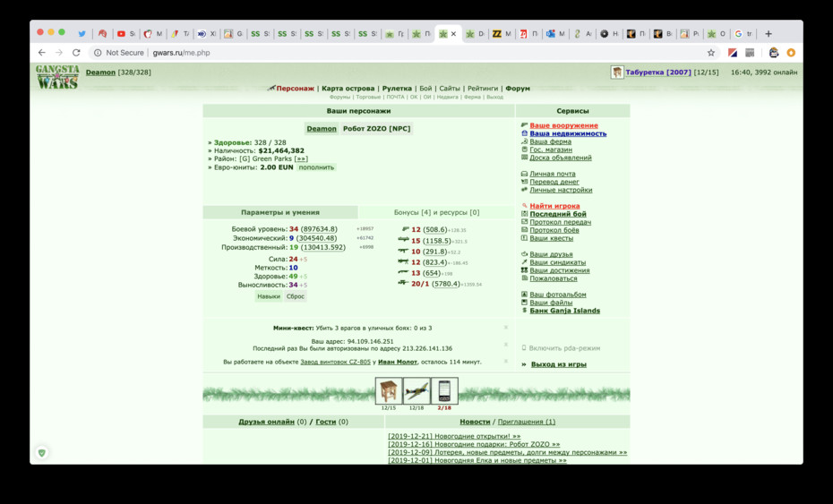
Task: Go back to the previous page
Action: (x=42, y=53)
